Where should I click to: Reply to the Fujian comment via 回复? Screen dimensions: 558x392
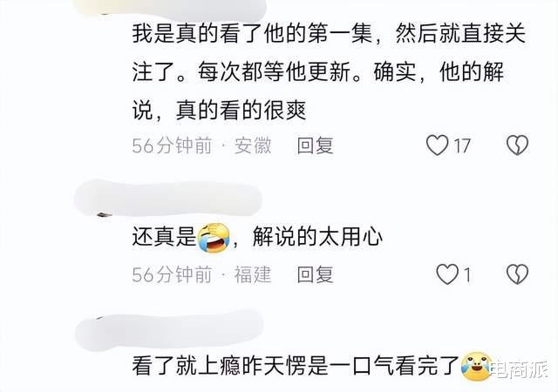(x=316, y=274)
